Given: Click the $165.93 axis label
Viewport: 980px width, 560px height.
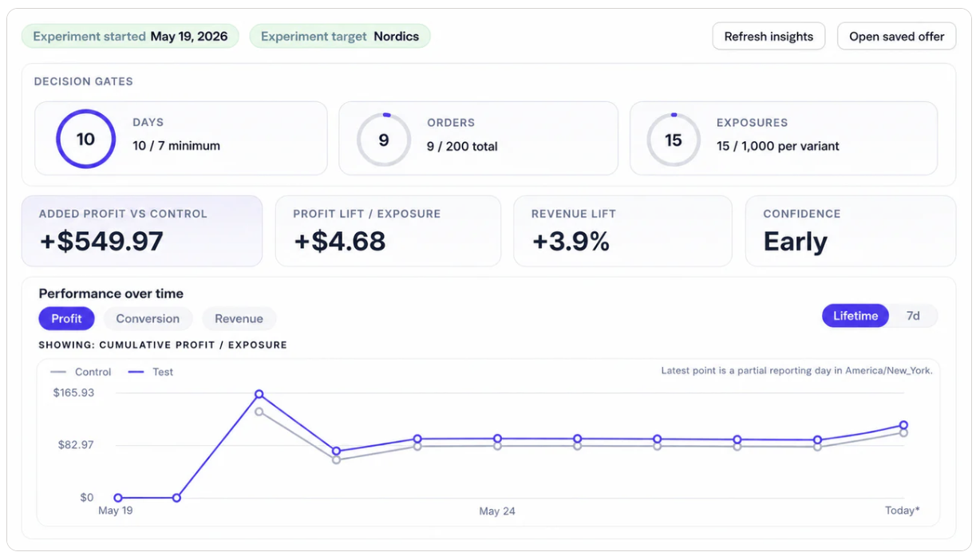Looking at the screenshot, I should pos(73,392).
